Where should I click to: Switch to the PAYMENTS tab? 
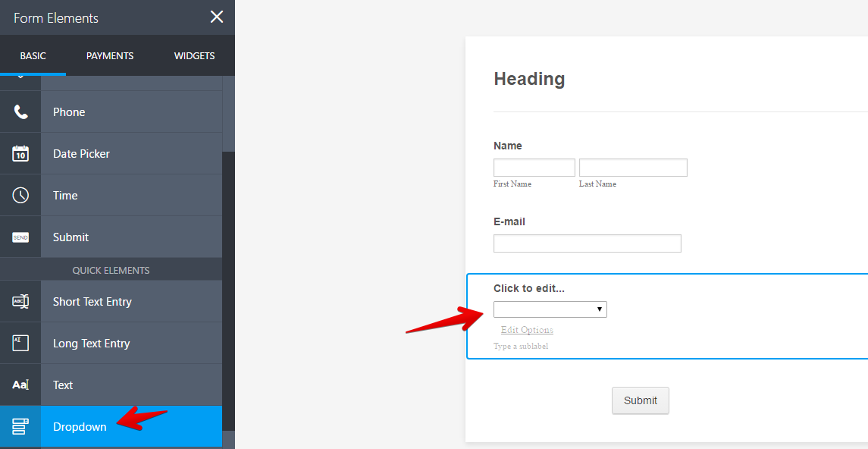click(x=109, y=55)
